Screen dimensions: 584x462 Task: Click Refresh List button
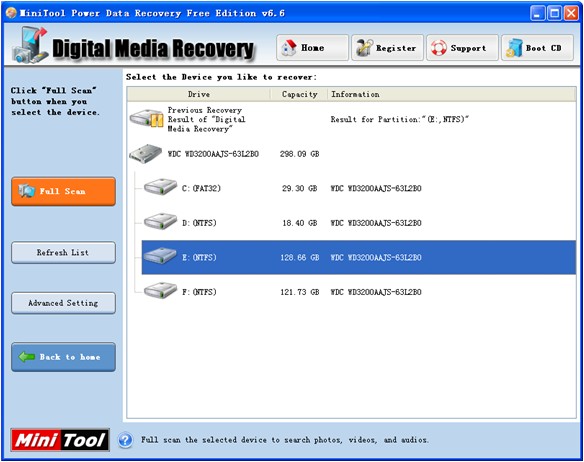(63, 253)
